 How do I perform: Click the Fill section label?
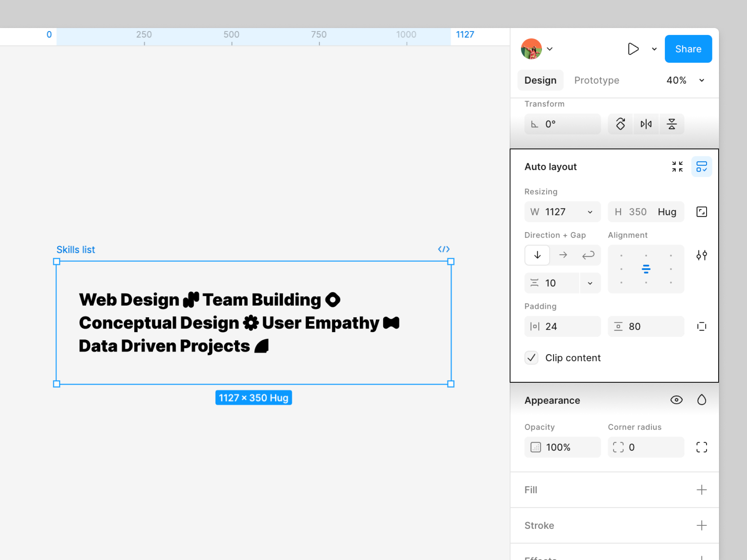(531, 490)
